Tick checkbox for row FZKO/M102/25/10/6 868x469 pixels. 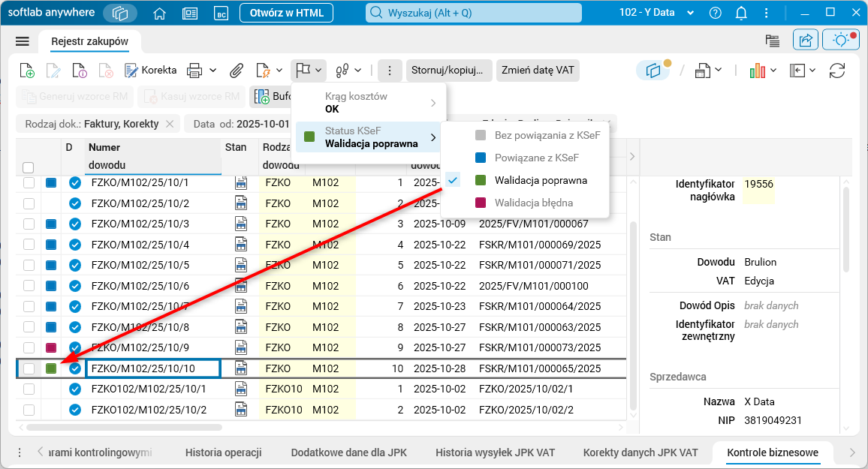pyautogui.click(x=29, y=286)
